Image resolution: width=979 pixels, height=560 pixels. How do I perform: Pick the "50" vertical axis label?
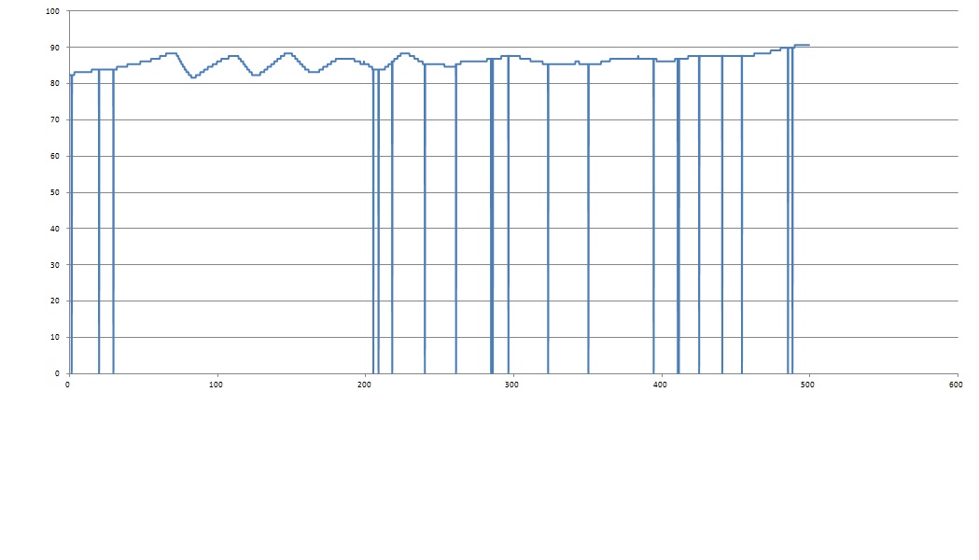click(x=53, y=193)
